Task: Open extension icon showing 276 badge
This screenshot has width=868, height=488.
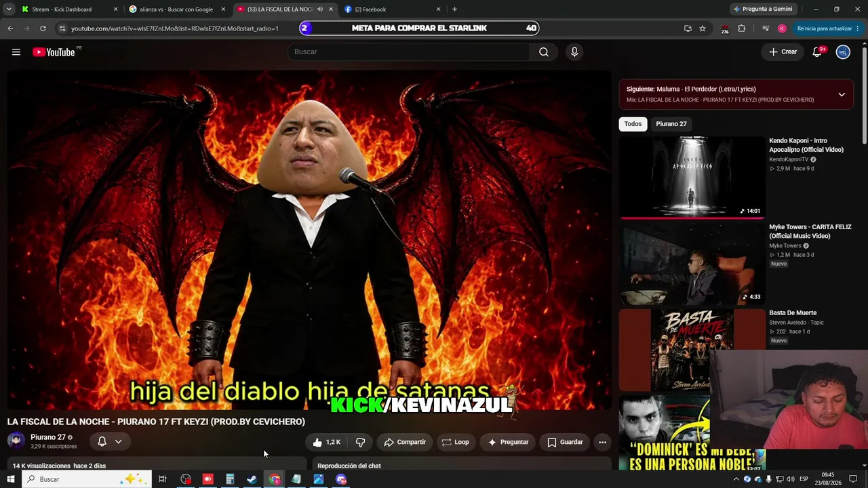Action: click(725, 28)
